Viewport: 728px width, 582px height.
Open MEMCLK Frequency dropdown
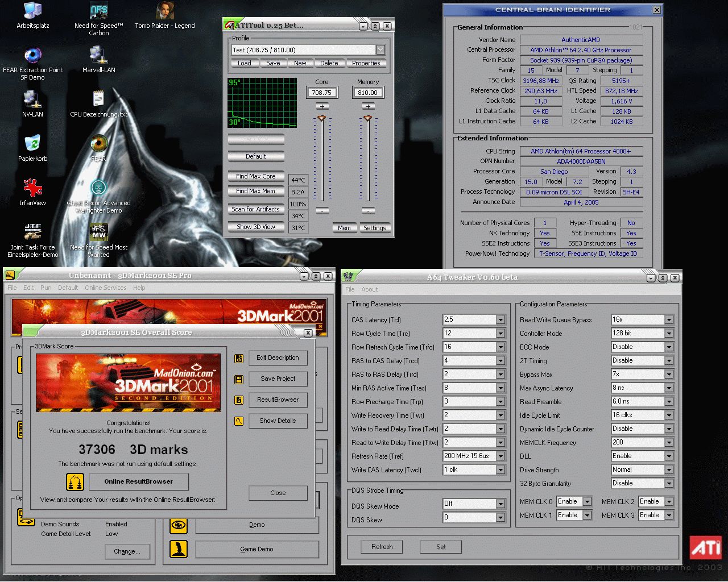pyautogui.click(x=669, y=443)
